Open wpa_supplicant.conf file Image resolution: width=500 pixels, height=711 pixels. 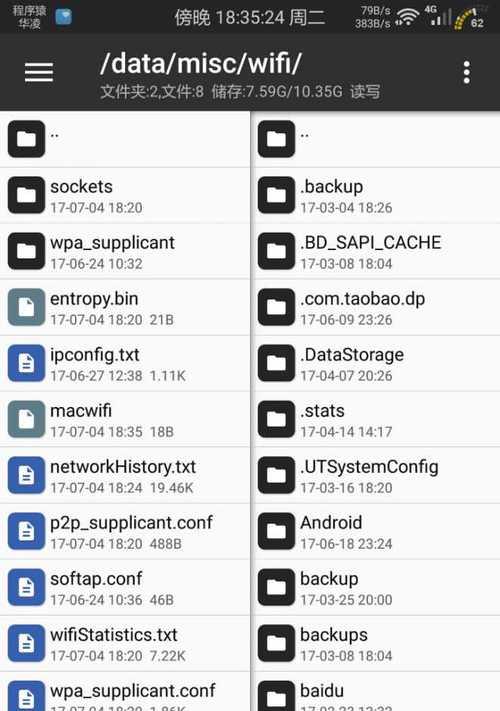pos(125,692)
